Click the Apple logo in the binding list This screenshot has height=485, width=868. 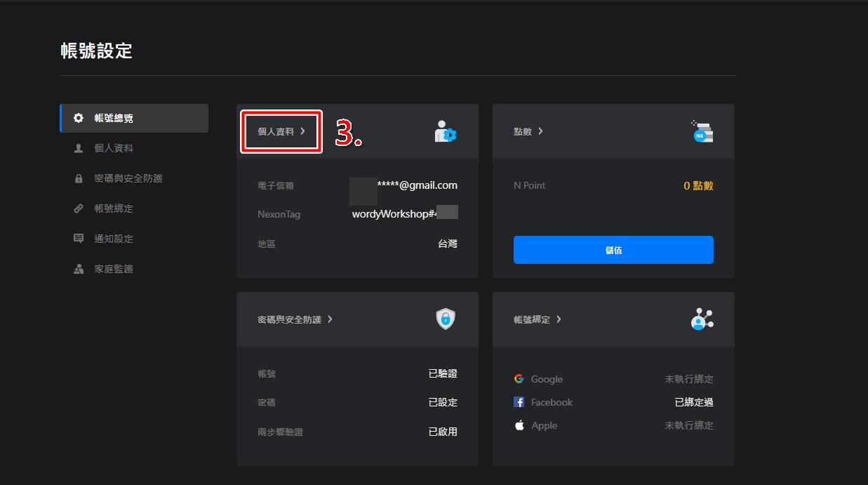[518, 425]
